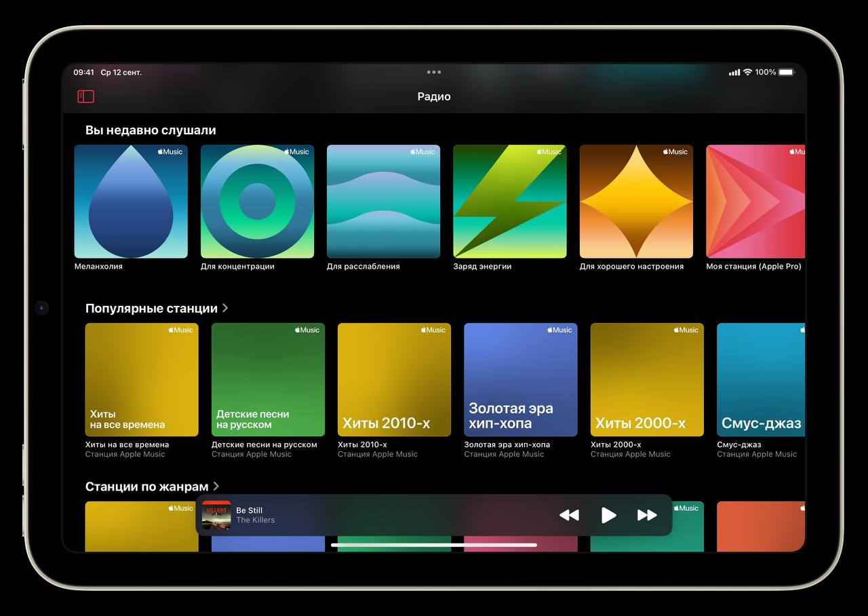Open the Для концентрации station artwork
Screen dimensions: 868x616
click(257, 201)
